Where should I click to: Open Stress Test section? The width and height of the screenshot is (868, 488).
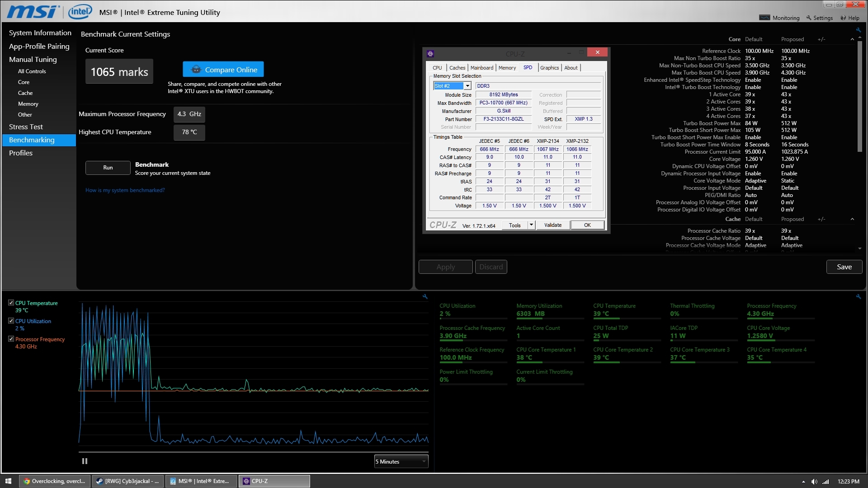[x=26, y=127]
